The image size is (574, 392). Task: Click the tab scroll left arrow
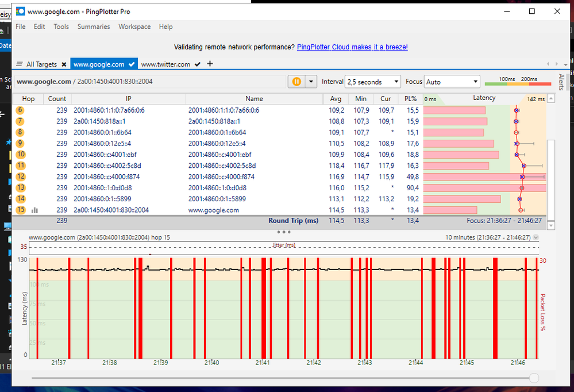pyautogui.click(x=548, y=64)
